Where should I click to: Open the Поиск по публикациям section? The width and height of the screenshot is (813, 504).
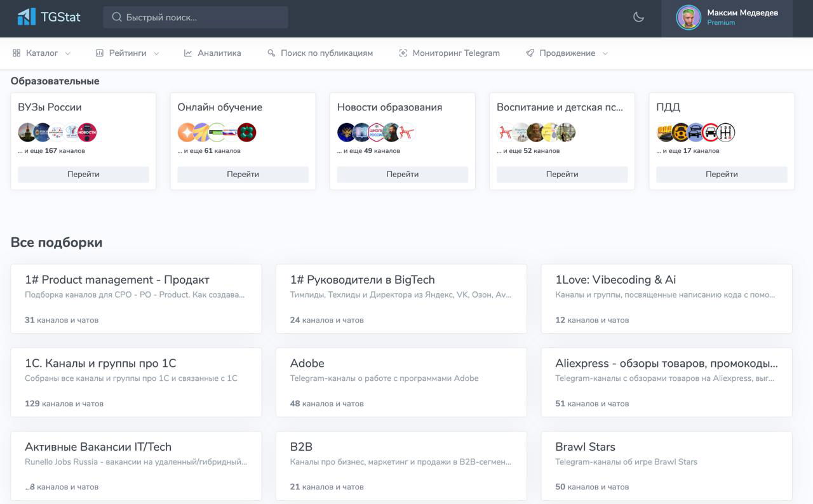[327, 53]
